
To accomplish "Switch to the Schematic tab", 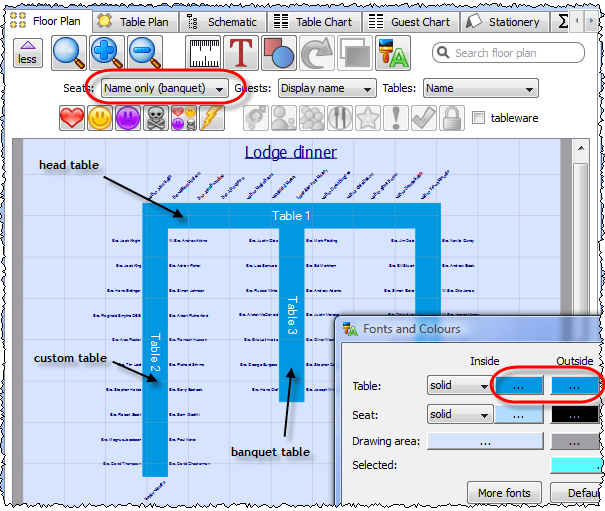I will click(x=223, y=22).
